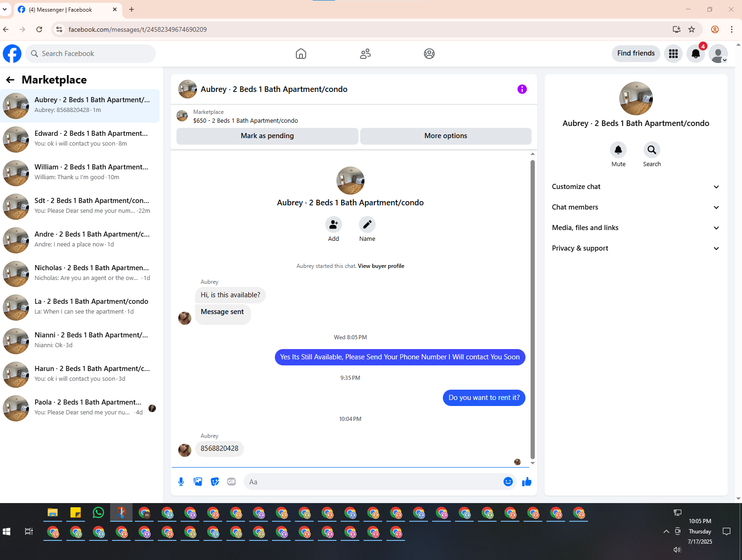Open Paola conversation in list
The image size is (742, 560).
tap(80, 408)
